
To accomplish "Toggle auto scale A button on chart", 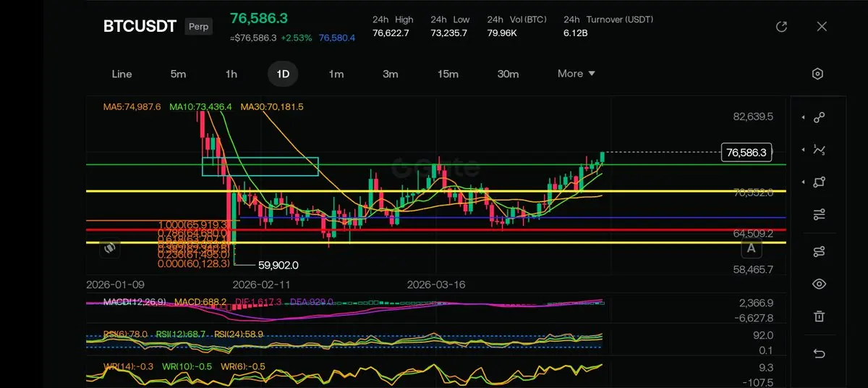I will [752, 248].
